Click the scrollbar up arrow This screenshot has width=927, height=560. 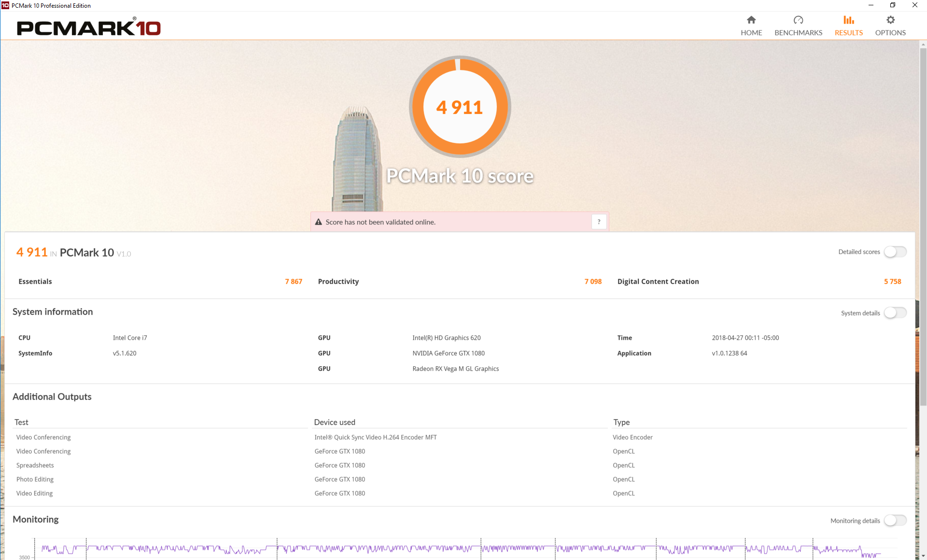(x=923, y=44)
